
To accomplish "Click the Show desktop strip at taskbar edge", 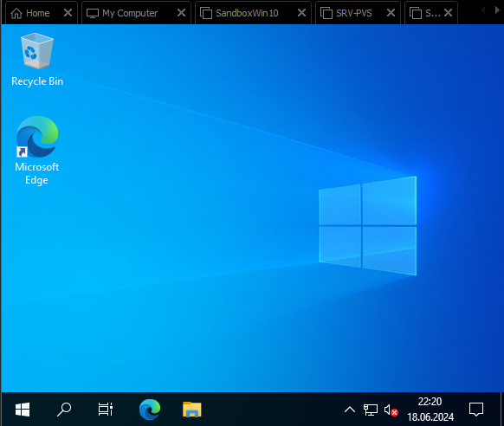I will (x=501, y=410).
